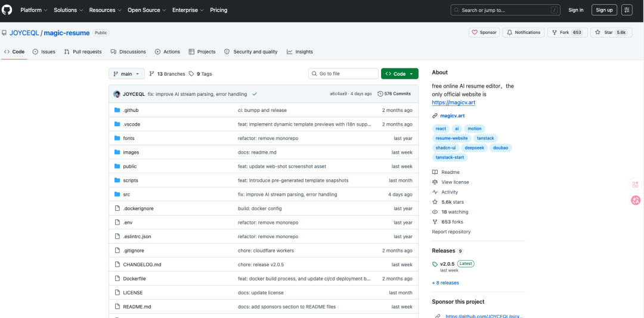The image size is (644, 318).
Task: Open the + 8 releases link
Action: (x=445, y=283)
